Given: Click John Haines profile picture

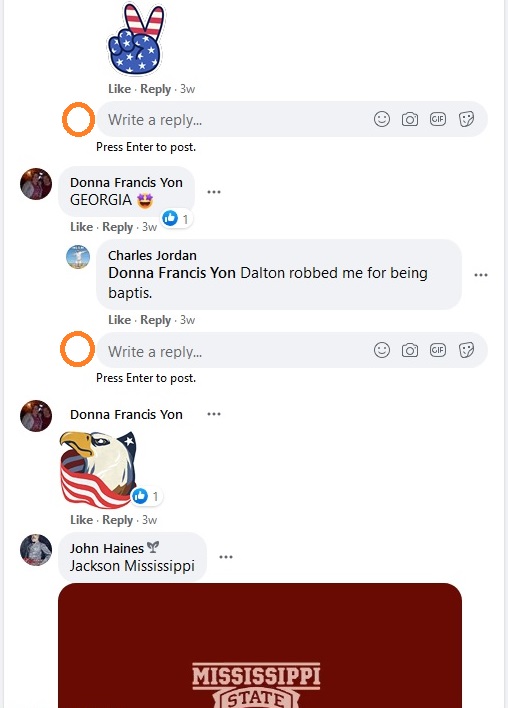Looking at the screenshot, I should [36, 550].
